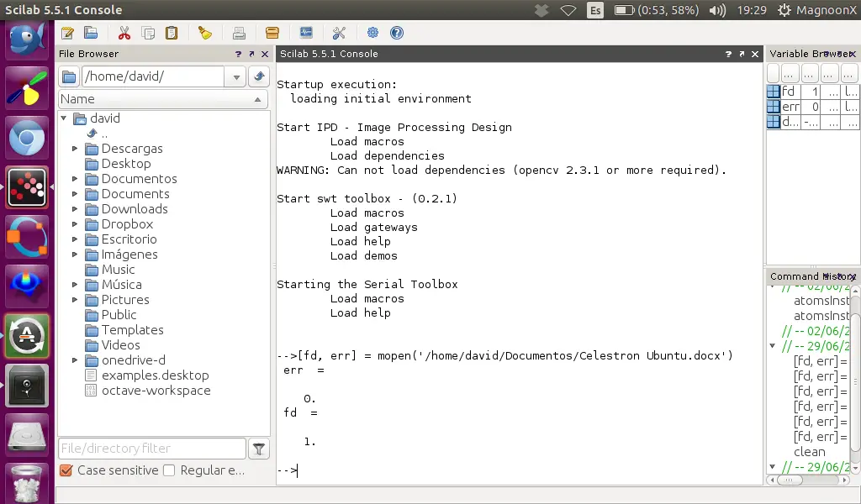The image size is (861, 504).
Task: Undock the File Browser panel
Action: (x=251, y=54)
